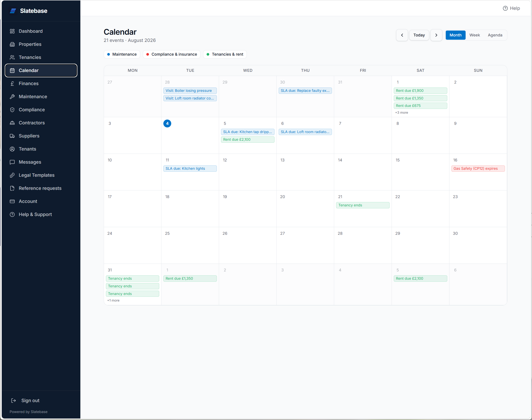Viewport: 532px width, 420px height.
Task: Open 'Rent due £1,350' on September 1
Action: [190, 279]
